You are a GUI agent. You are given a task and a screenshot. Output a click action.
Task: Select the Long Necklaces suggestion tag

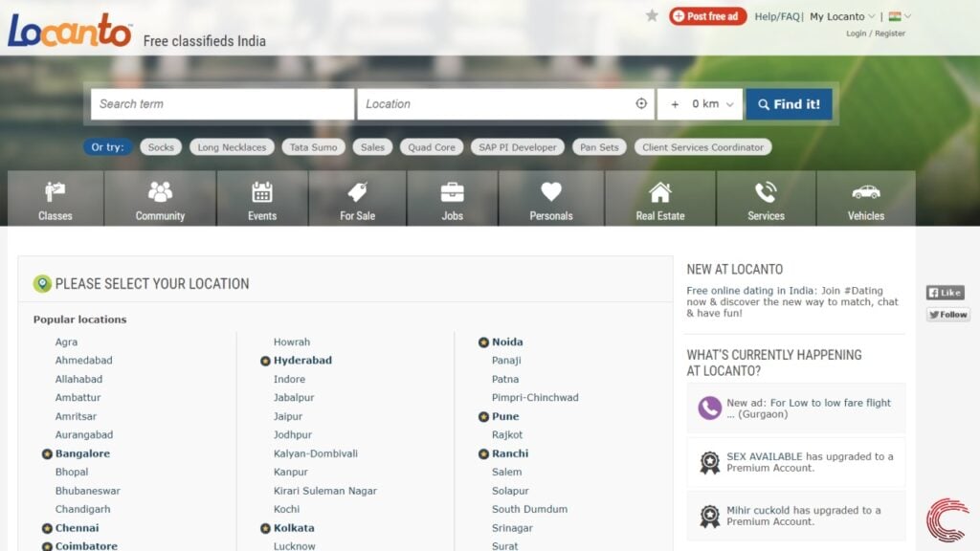[x=232, y=147]
